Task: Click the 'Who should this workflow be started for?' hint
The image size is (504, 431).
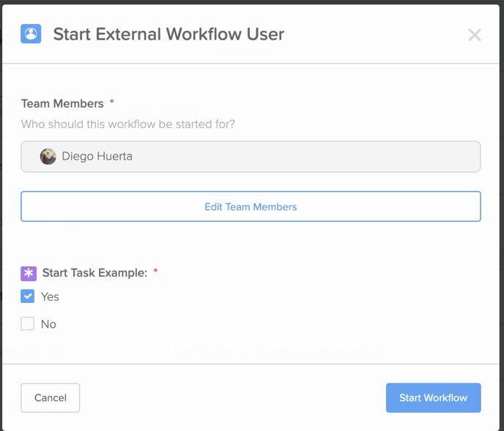Action: pos(128,124)
